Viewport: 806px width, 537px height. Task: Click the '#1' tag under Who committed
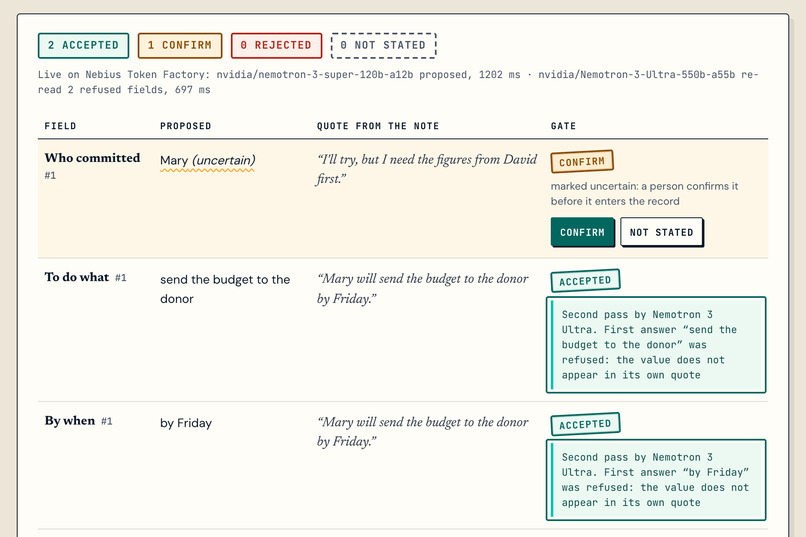tap(50, 175)
